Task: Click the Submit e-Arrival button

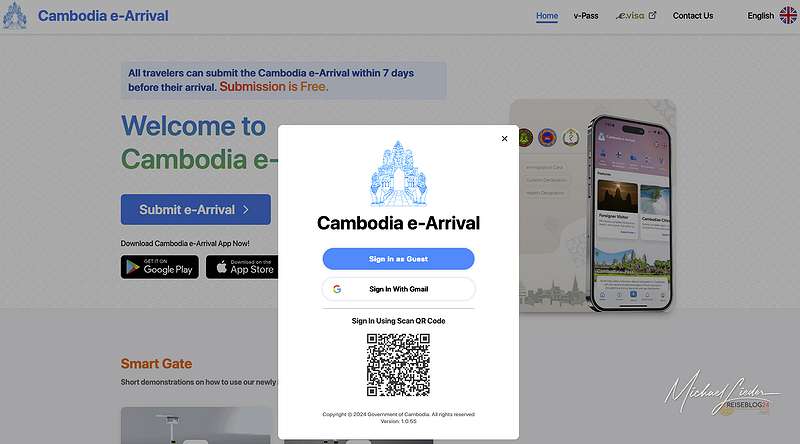Action: pyautogui.click(x=196, y=209)
